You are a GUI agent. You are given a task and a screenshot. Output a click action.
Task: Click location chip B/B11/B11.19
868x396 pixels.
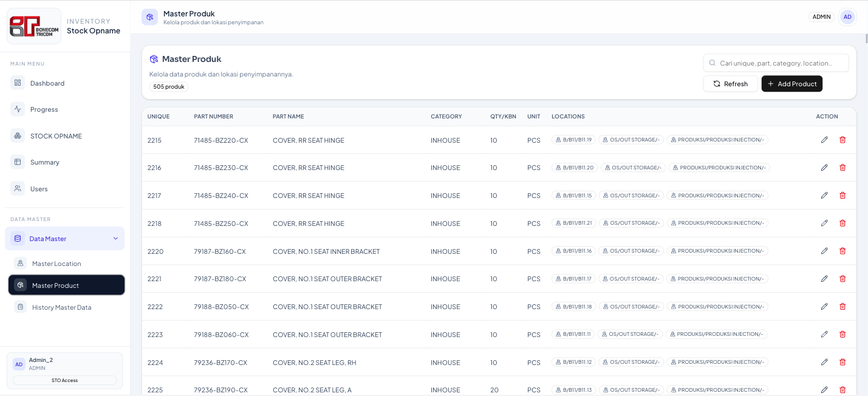[573, 140]
